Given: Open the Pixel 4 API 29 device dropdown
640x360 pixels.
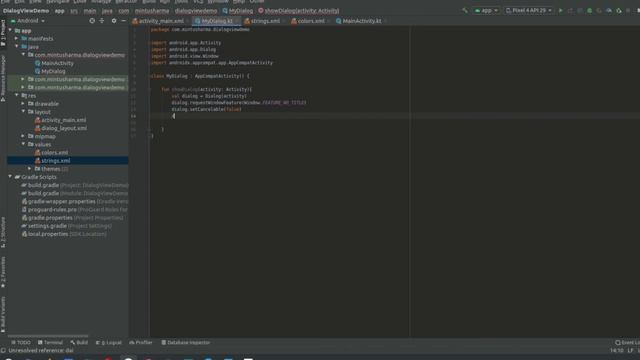Looking at the screenshot, I should tap(529, 11).
